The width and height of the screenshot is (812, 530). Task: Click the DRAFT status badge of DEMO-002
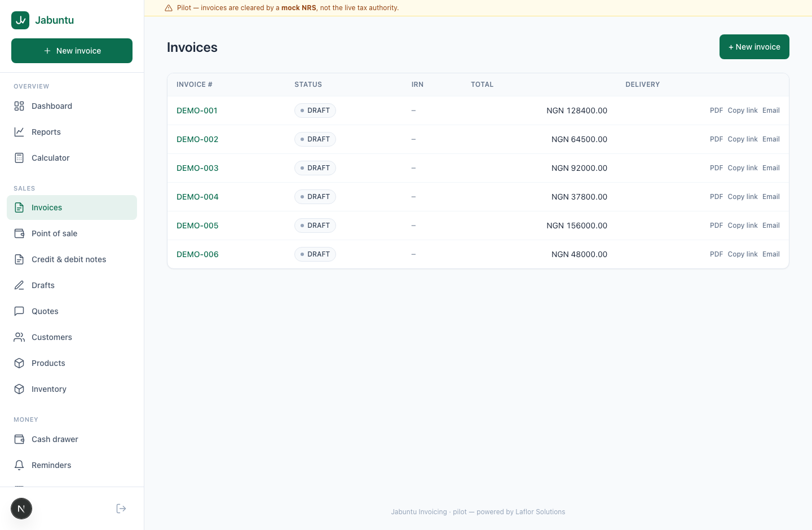click(315, 139)
